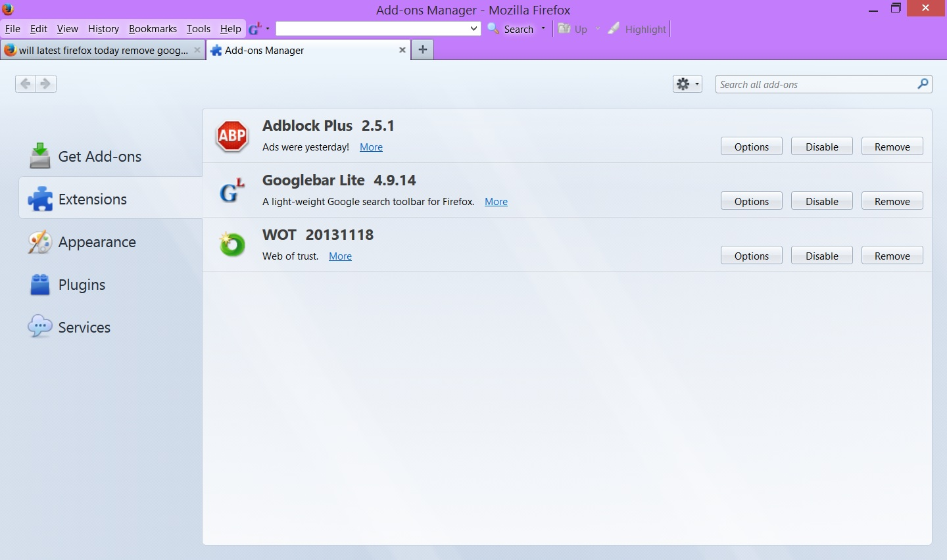Remove the WOT extension
Image resolution: width=947 pixels, height=560 pixels.
pos(892,256)
